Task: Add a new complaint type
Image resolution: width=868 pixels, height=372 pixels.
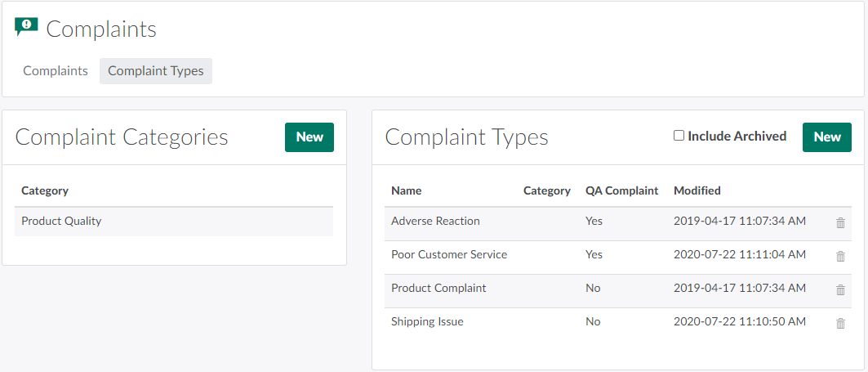Action: [826, 137]
